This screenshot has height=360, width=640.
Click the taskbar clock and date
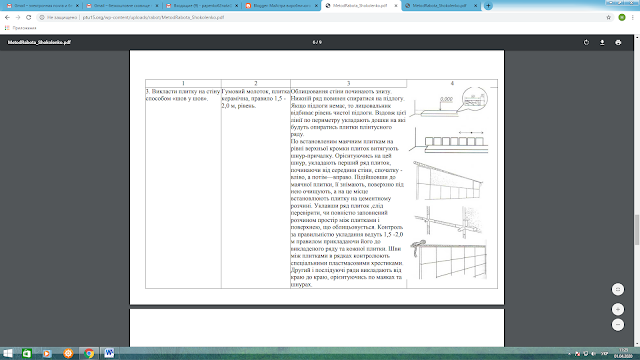(x=623, y=353)
